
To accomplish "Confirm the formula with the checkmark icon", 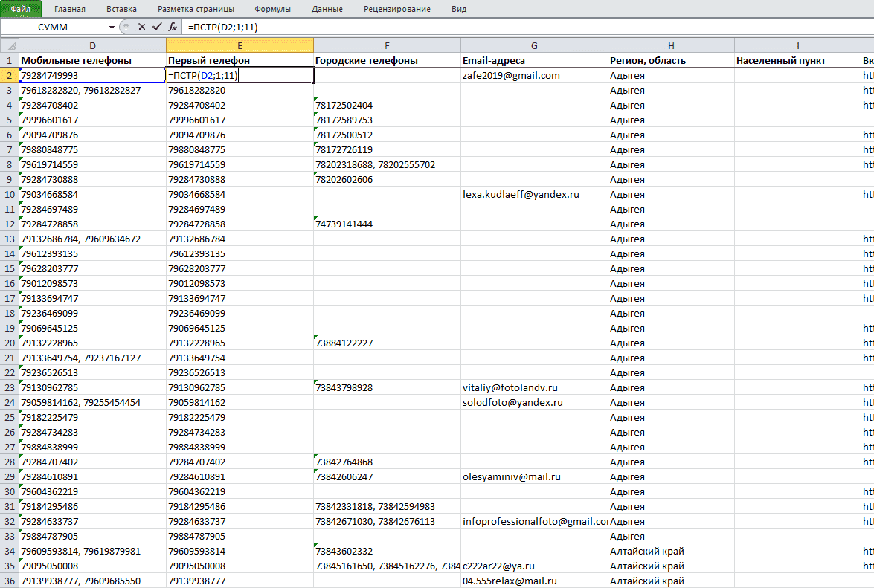I will (x=157, y=27).
